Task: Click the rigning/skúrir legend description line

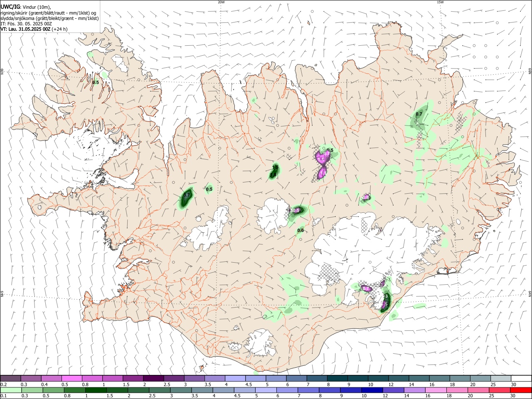Action: 48,12
